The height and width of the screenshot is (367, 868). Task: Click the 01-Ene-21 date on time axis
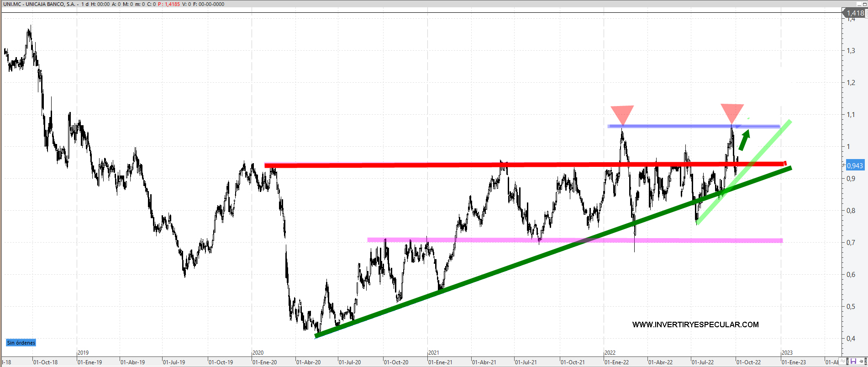coord(441,362)
